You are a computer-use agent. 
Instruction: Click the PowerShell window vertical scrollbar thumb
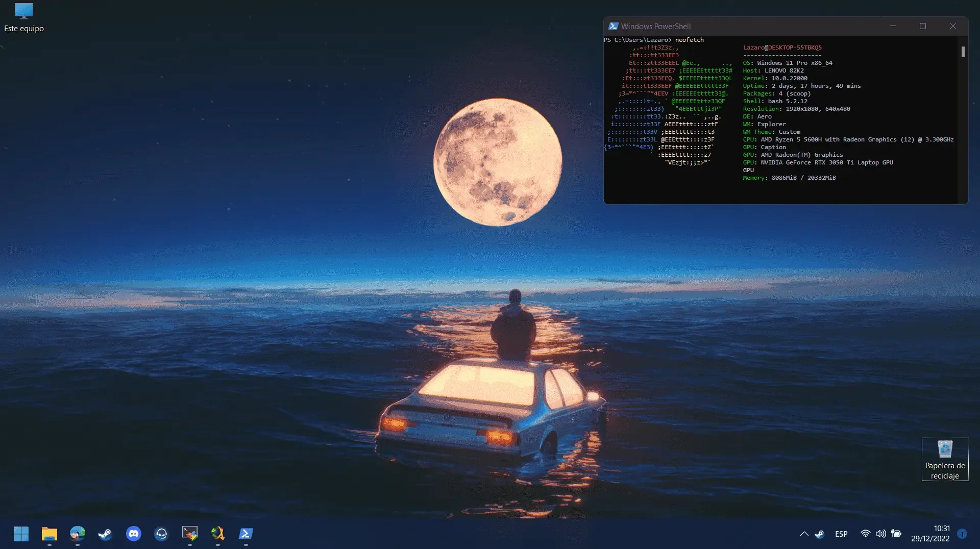point(963,52)
